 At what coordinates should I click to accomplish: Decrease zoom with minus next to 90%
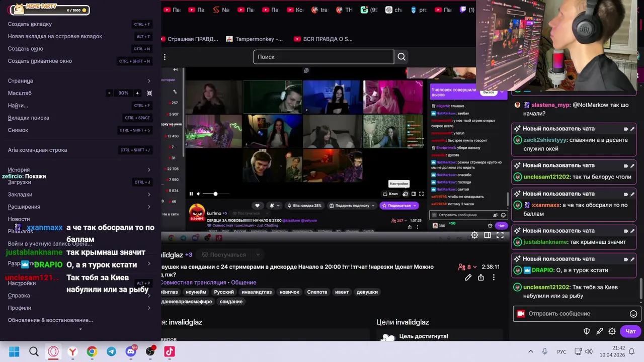coord(109,93)
